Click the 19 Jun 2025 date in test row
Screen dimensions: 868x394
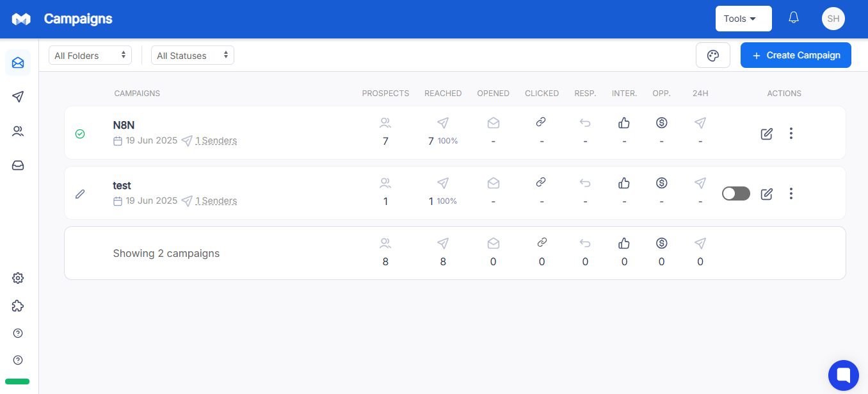tap(152, 201)
